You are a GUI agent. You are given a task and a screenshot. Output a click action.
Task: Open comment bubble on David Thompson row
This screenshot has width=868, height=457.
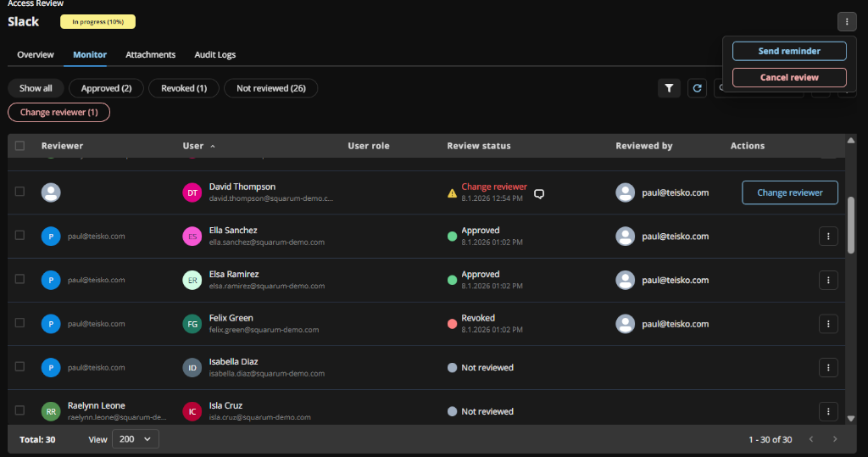coord(538,193)
